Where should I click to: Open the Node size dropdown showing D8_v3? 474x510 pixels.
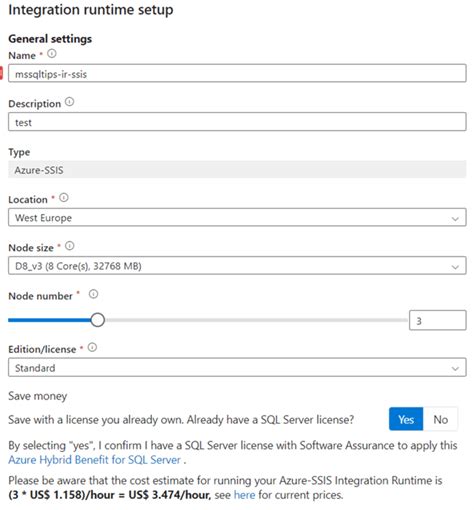coord(237,266)
